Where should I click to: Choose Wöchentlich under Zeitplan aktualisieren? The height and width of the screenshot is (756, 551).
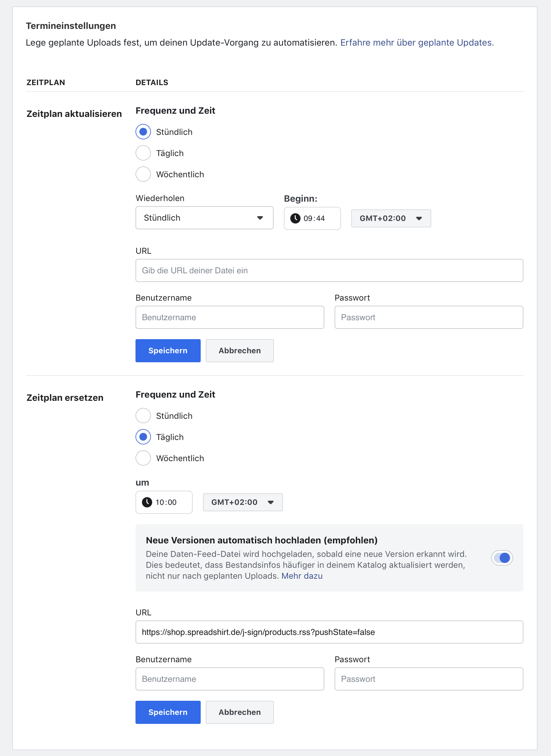pos(143,174)
